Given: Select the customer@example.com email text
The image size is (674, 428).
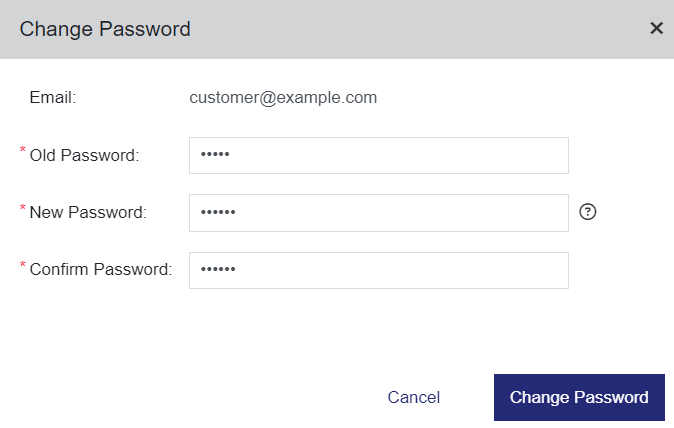Looking at the screenshot, I should (283, 98).
